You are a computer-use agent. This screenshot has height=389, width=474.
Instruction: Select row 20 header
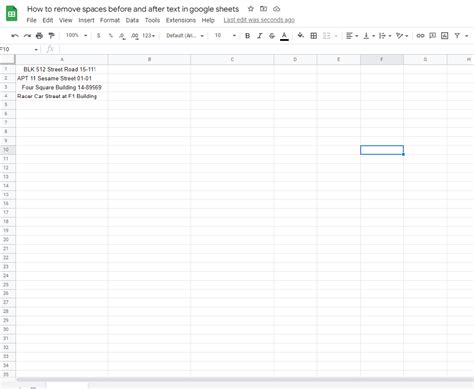(6, 239)
